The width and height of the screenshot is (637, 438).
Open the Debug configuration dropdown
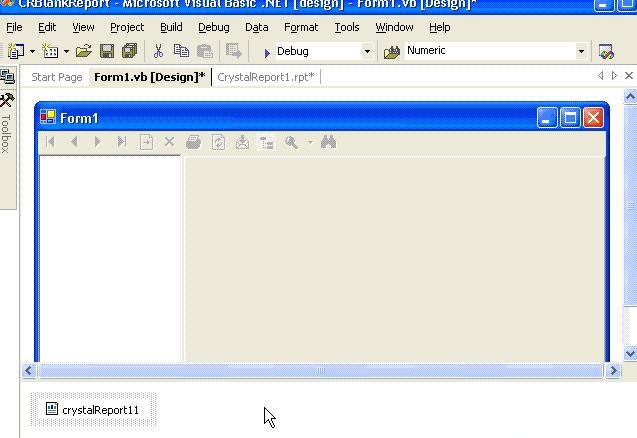pos(367,51)
